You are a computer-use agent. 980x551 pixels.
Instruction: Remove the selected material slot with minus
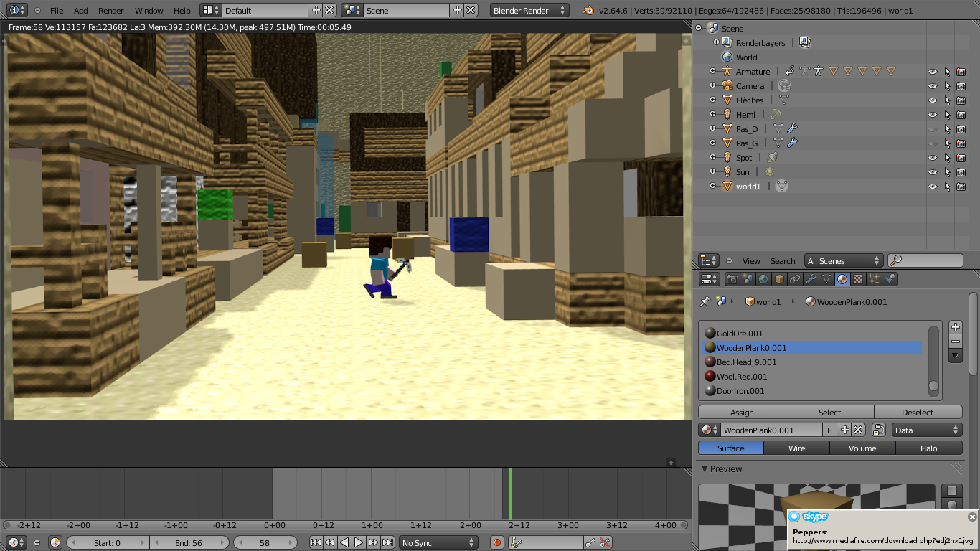tap(956, 342)
